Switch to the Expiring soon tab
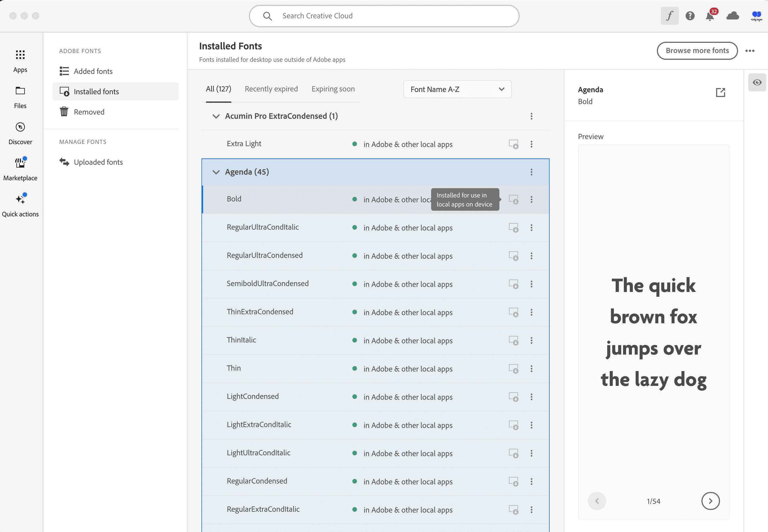This screenshot has height=532, width=768. pyautogui.click(x=333, y=89)
